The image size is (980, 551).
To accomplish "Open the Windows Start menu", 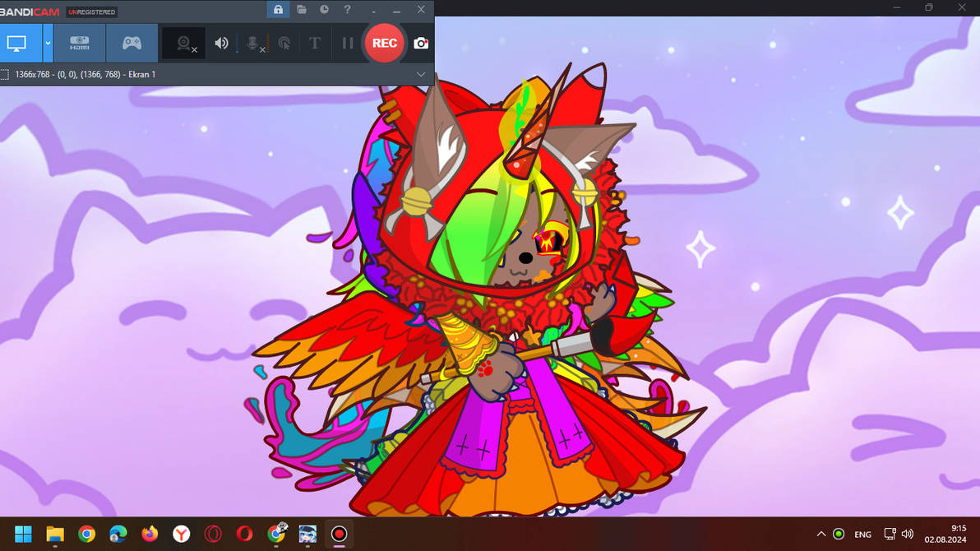I will (23, 534).
